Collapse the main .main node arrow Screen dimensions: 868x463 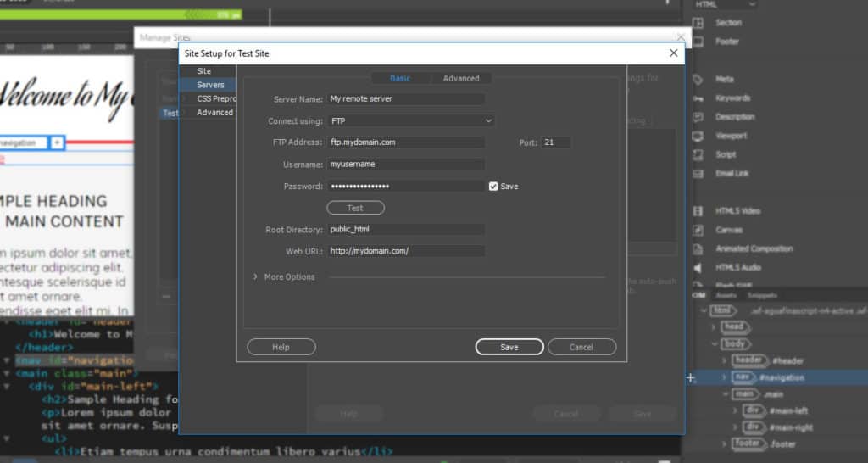(x=726, y=394)
